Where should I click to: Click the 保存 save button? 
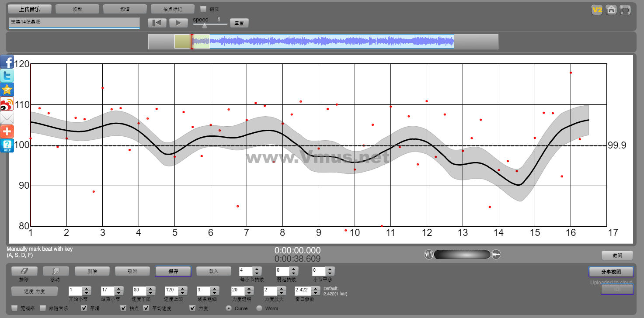pos(173,271)
